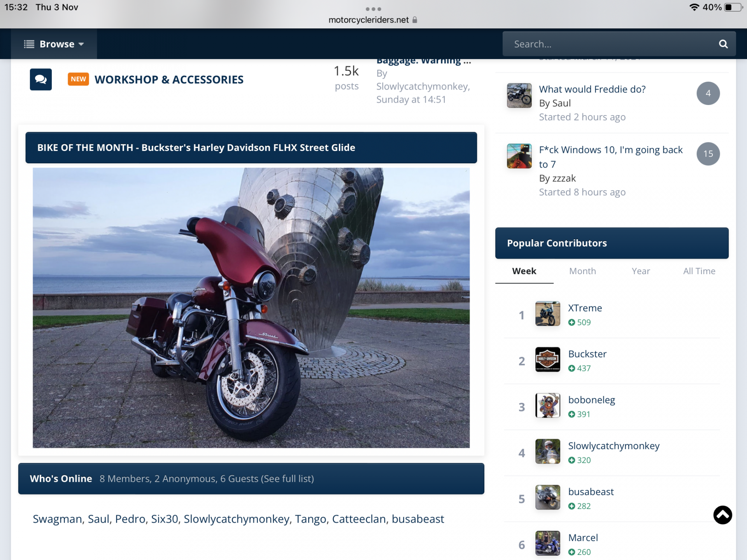Select the Year contributors tab
This screenshot has height=560, width=747.
point(640,271)
